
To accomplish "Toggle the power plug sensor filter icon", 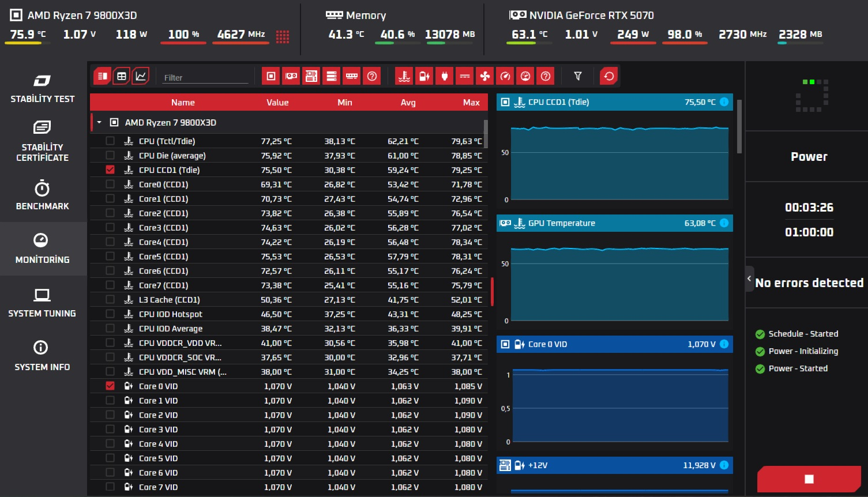I will click(445, 76).
